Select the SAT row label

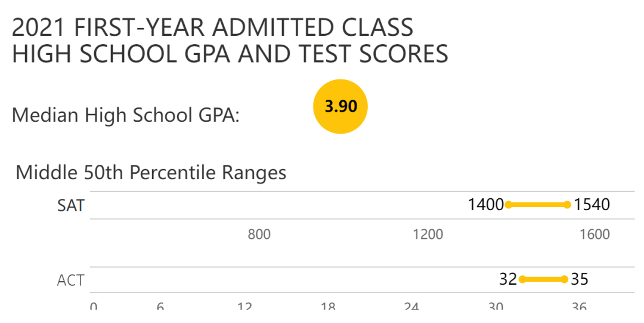(x=71, y=205)
